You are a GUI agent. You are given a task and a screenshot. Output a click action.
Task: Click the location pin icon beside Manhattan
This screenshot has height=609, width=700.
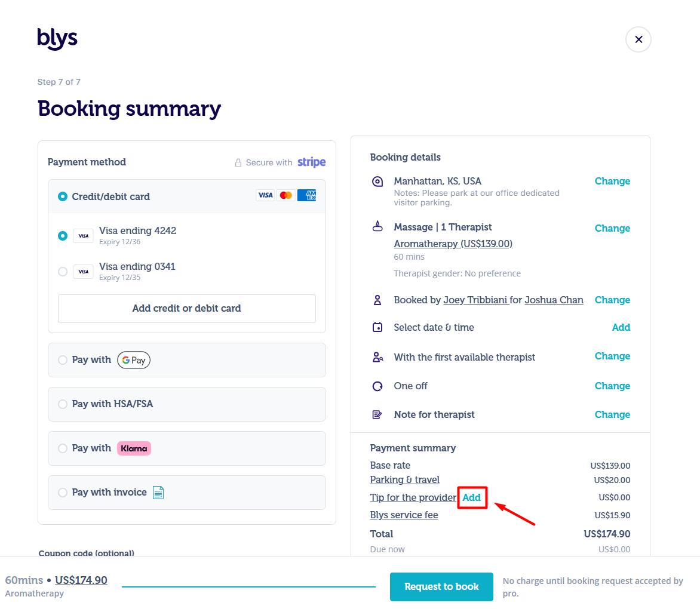point(377,182)
